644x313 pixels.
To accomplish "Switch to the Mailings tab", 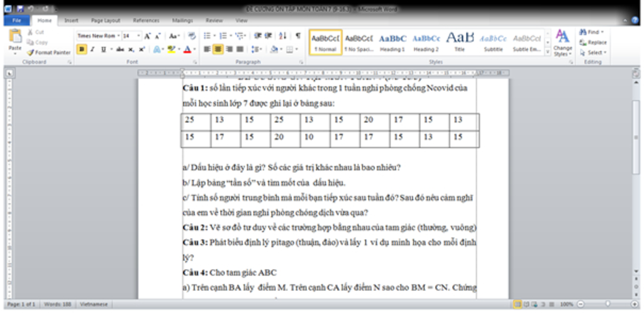I will click(182, 20).
